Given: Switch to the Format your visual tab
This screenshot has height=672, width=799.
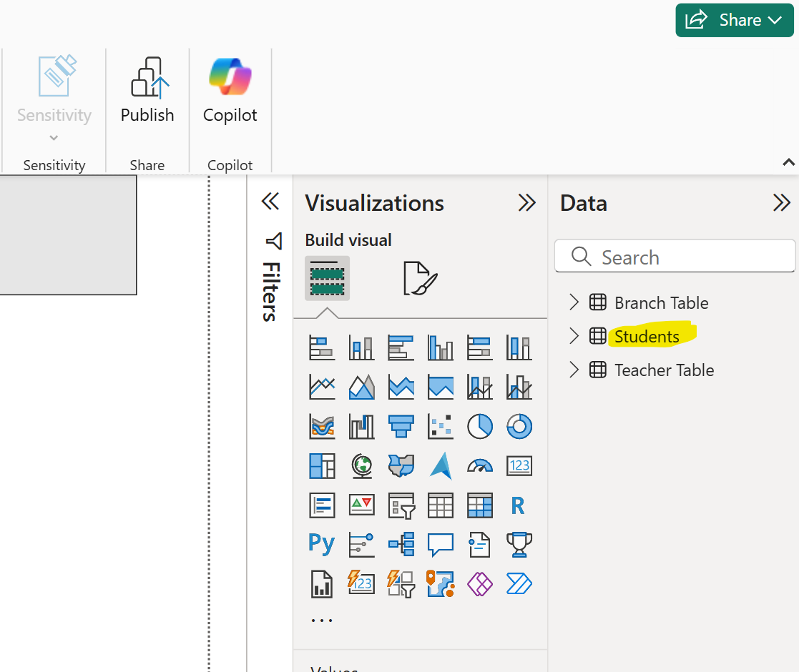Looking at the screenshot, I should click(x=421, y=278).
